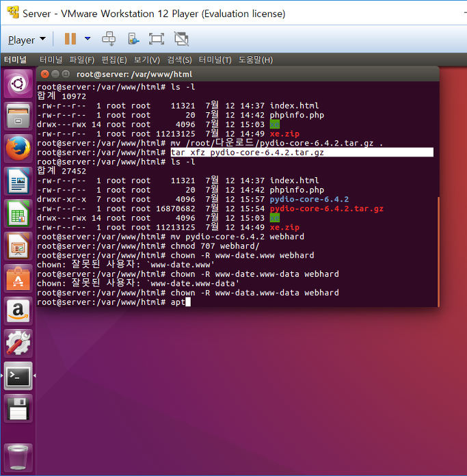Close the terminal window
Viewport: 467px width, 476px height.
45,74
